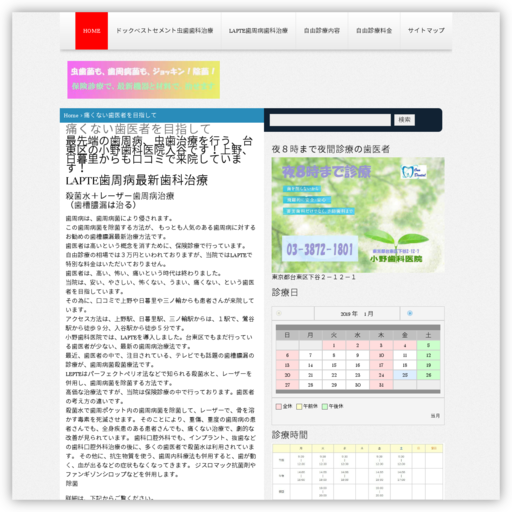This screenshot has height=512, width=512.
Task: Click Home breadcrumb link
Action: (x=71, y=115)
